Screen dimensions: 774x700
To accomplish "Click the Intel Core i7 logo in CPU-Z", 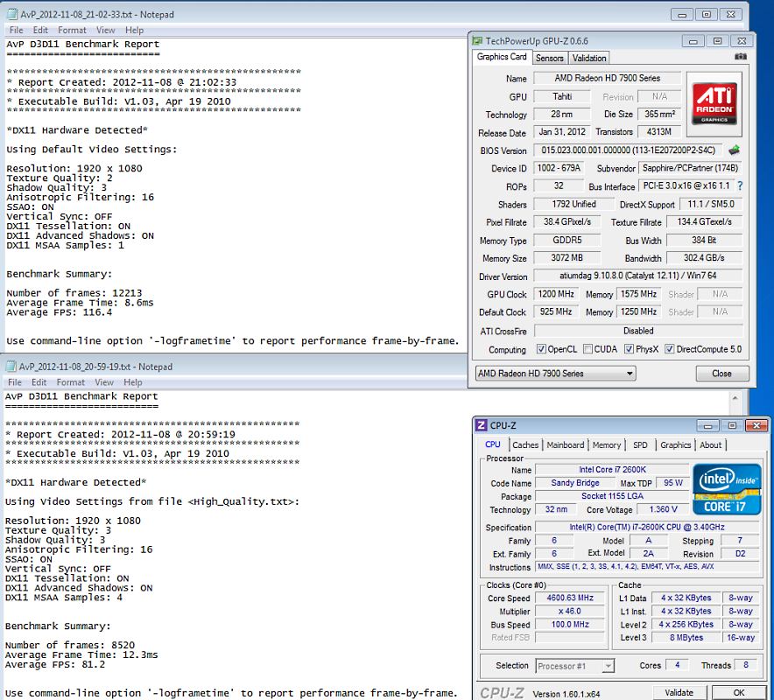I will point(727,489).
